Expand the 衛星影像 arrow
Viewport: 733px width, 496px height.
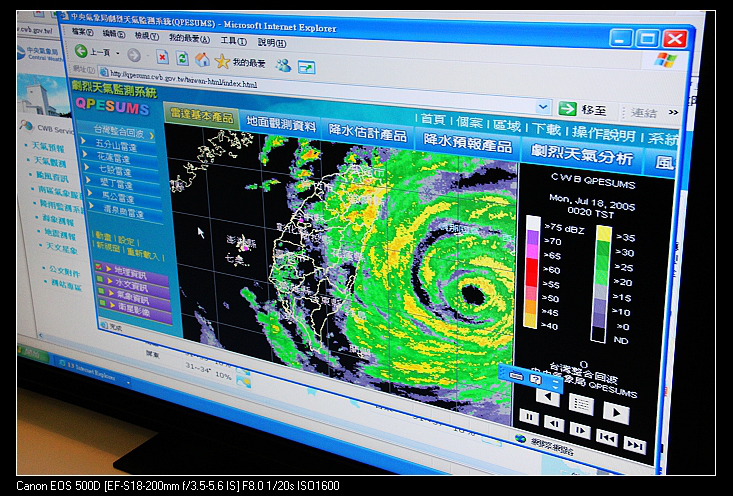click(113, 305)
